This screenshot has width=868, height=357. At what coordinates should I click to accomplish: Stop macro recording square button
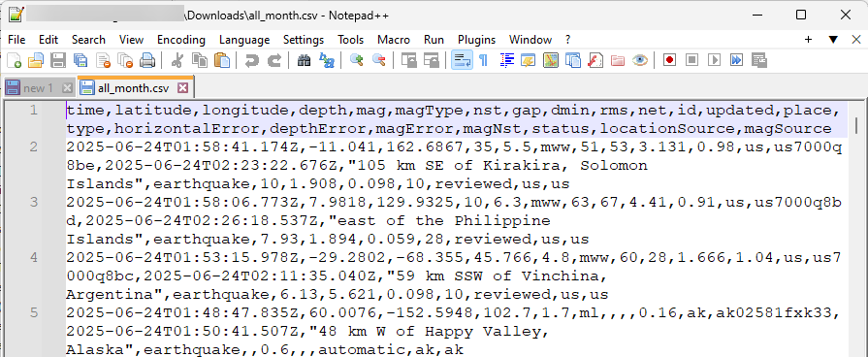(691, 60)
